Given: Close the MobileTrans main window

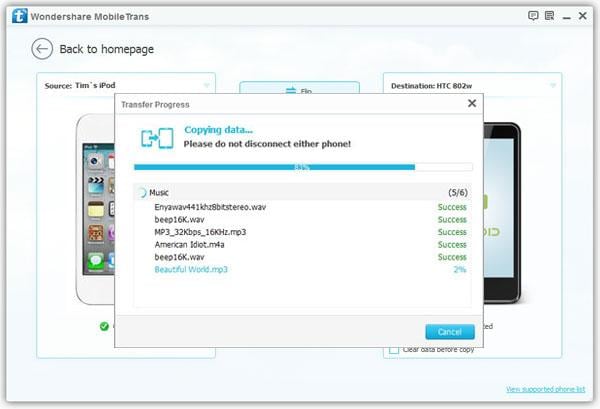Looking at the screenshot, I should point(582,16).
